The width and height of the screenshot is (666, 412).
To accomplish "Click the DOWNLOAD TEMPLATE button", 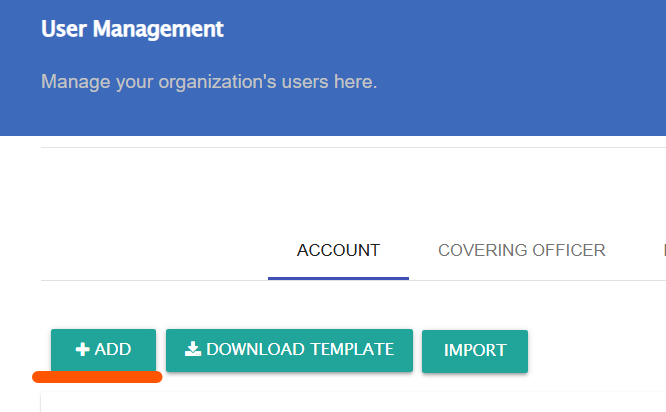I will 289,350.
